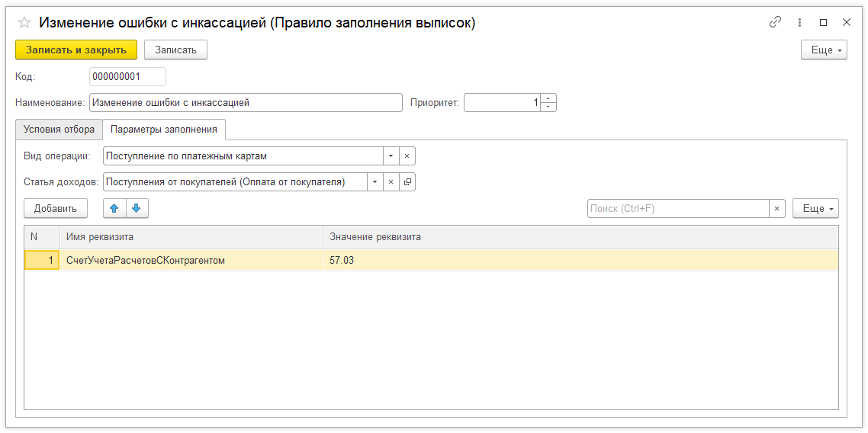This screenshot has height=433, width=868.
Task: Open the three-dot window menu
Action: (799, 22)
